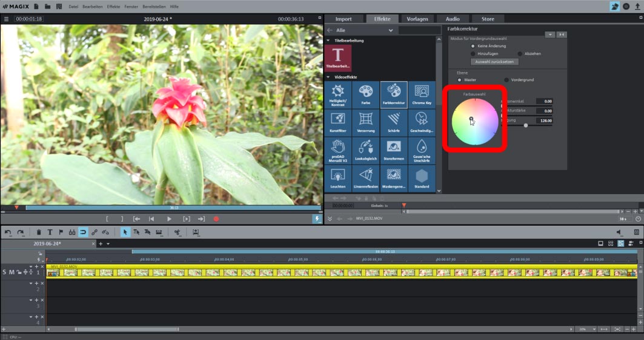This screenshot has width=644, height=340.
Task: Click the 128.00 saturation value field
Action: 544,120
